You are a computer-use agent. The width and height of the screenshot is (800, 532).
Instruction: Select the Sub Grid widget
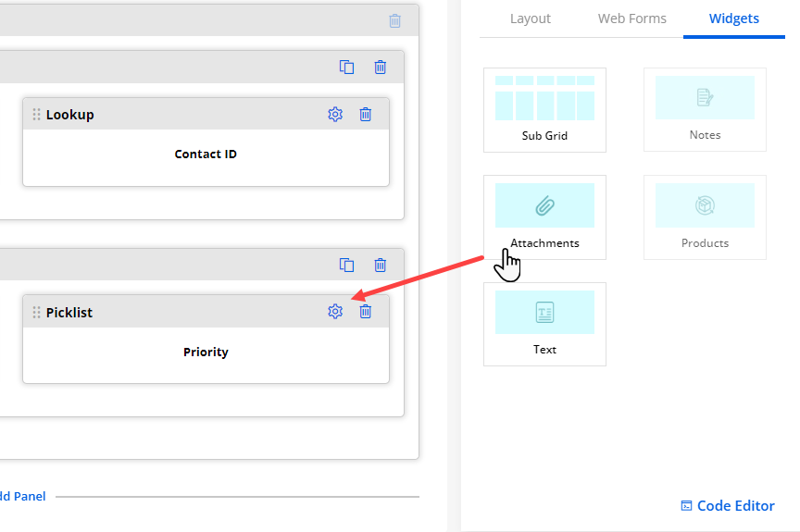tap(544, 109)
